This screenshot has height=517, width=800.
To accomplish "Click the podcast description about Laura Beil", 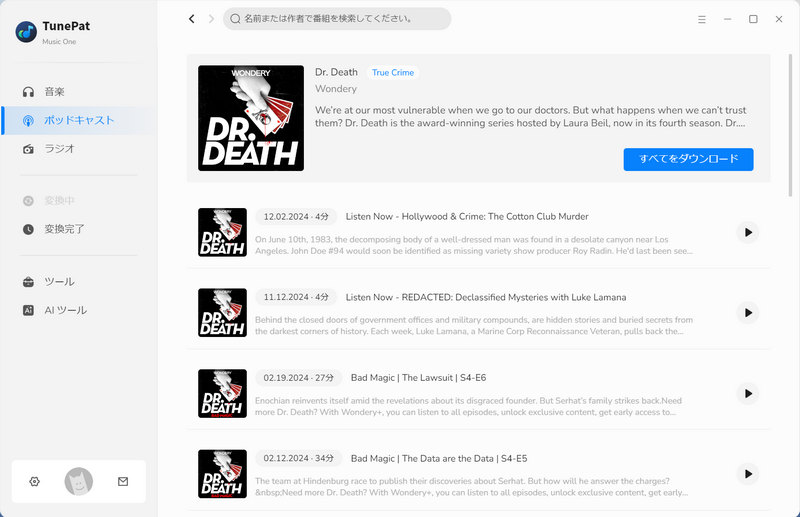I will click(531, 117).
